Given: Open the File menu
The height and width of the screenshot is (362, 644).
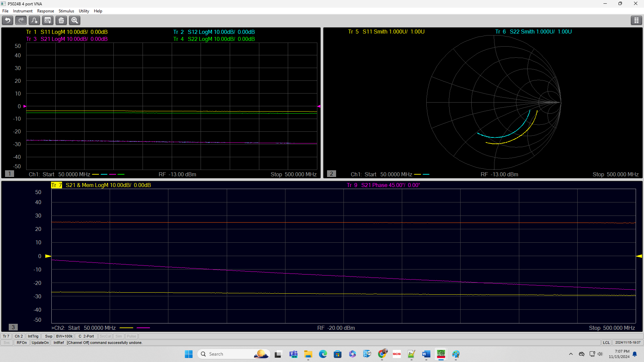Looking at the screenshot, I should 5,11.
